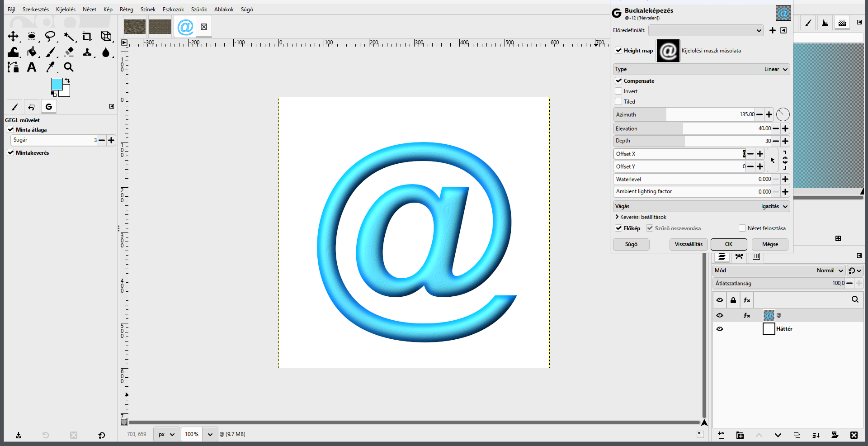Screen dimensions: 868x446
Task: Enable the Invert checkbox
Action: pyautogui.click(x=618, y=91)
